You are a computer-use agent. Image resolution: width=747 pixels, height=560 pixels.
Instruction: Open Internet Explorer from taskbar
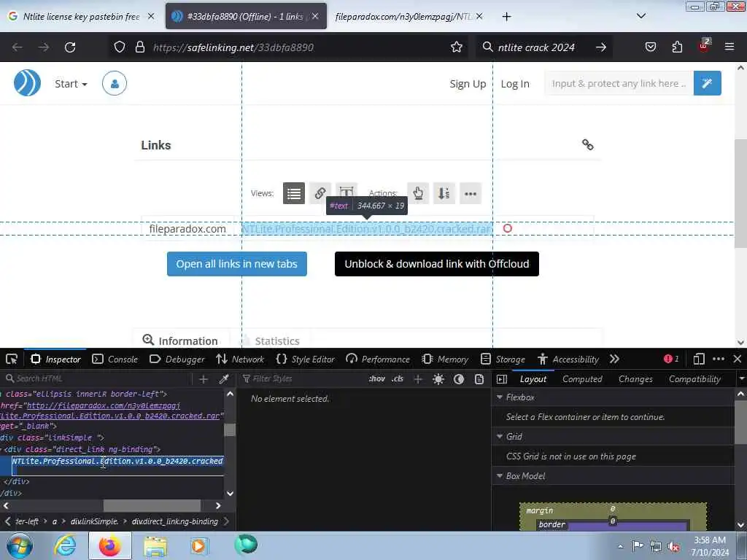(x=65, y=545)
